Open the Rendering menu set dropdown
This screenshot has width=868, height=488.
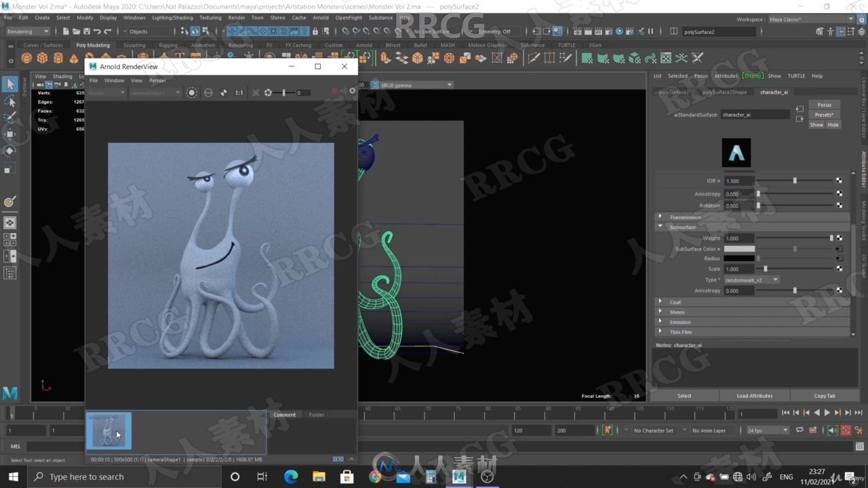(27, 31)
